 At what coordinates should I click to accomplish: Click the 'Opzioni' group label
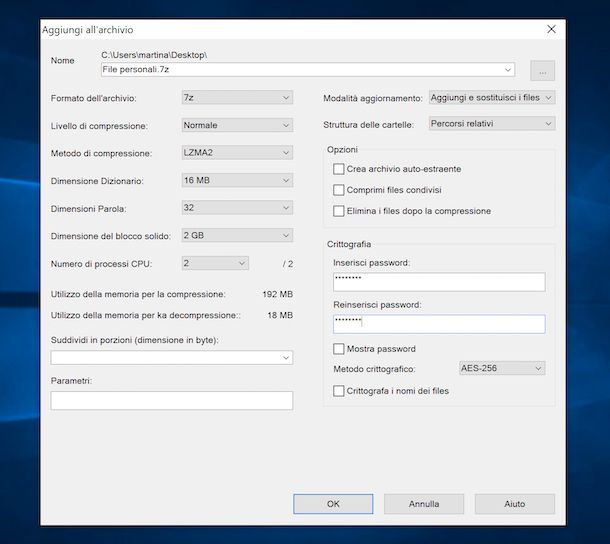(x=342, y=149)
